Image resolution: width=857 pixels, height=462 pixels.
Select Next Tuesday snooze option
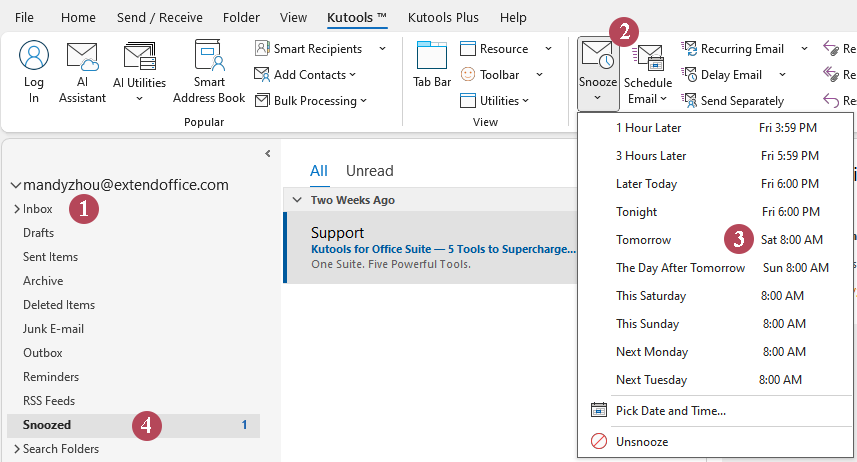(715, 379)
